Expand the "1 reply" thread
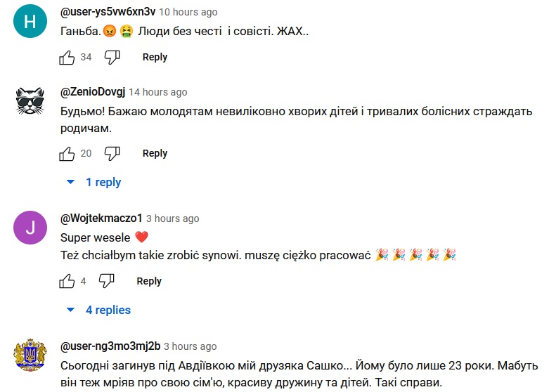 click(x=94, y=183)
